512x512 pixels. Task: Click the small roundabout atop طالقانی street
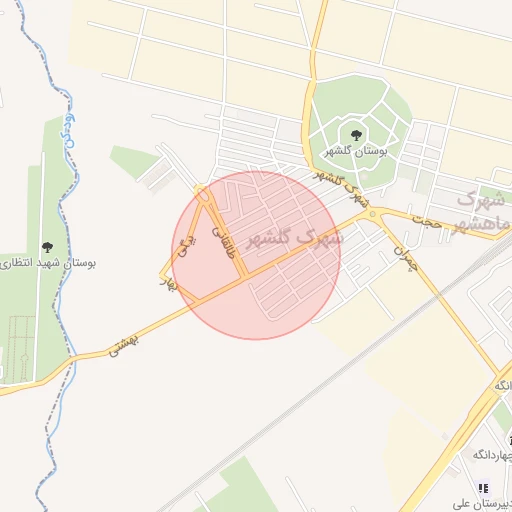[x=201, y=193]
